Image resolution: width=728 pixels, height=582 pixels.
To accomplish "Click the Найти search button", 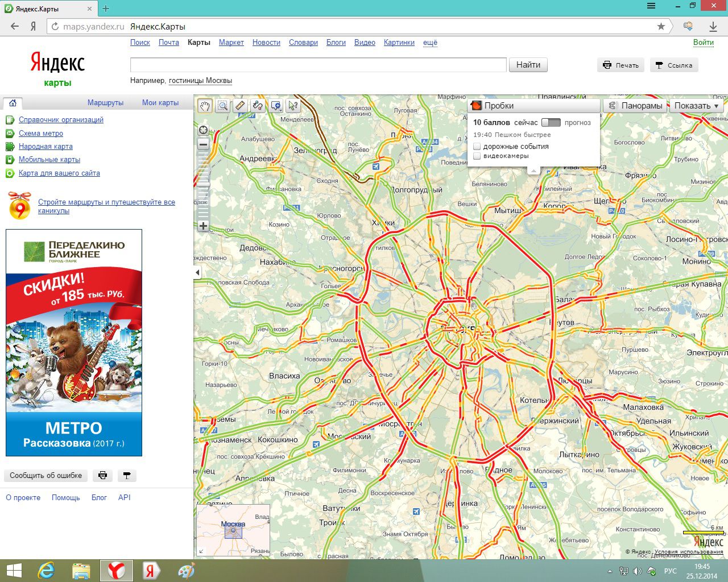I will tap(528, 65).
